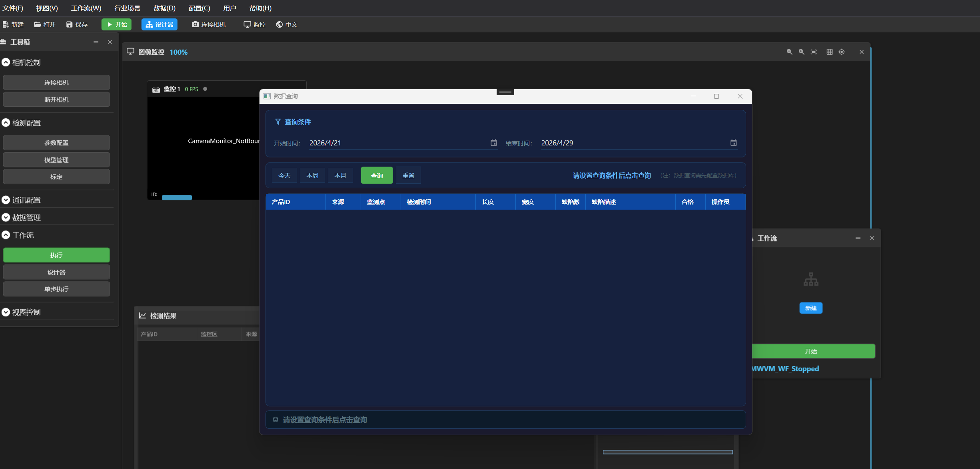Viewport: 980px width, 469px height.
Task: Select the 本周 quick filter
Action: pos(312,175)
